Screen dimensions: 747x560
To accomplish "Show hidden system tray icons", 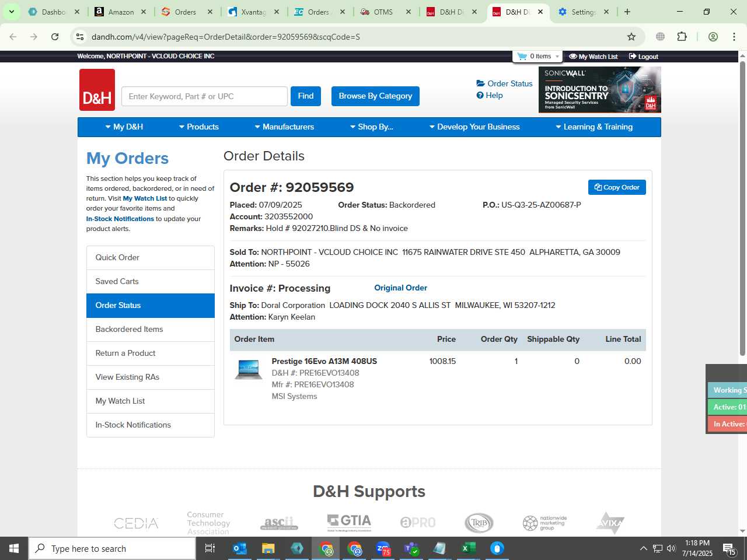I will 643,548.
